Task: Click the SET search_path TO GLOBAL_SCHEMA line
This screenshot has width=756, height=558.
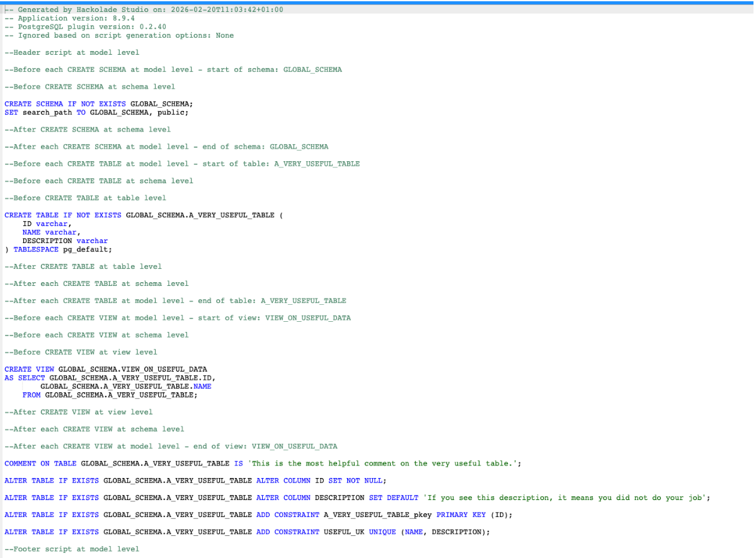Action: (x=94, y=112)
